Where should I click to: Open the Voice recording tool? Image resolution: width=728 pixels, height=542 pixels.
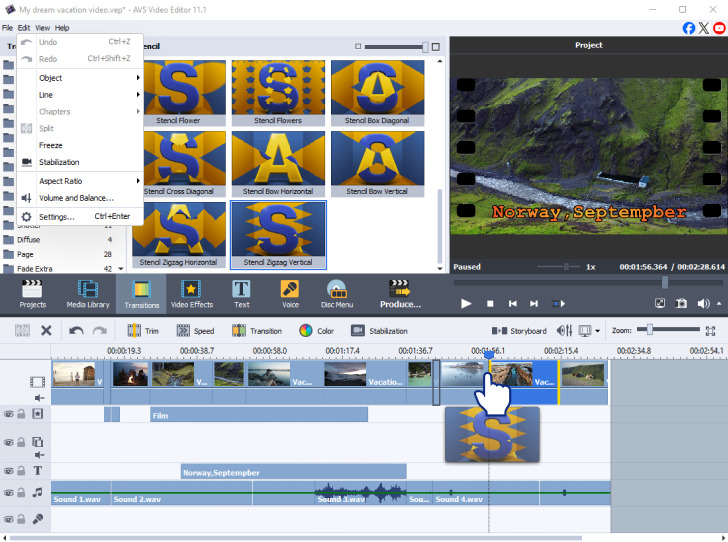[x=290, y=292]
